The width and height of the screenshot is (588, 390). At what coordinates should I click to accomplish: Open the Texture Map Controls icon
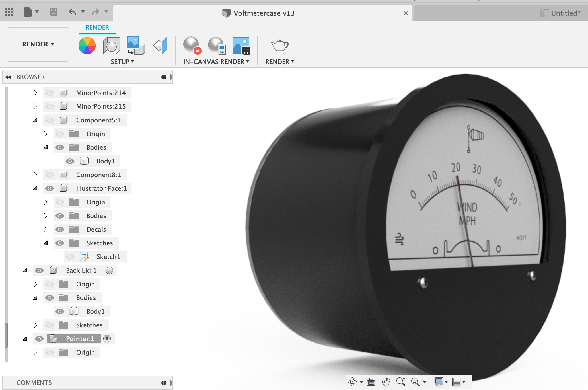(161, 46)
